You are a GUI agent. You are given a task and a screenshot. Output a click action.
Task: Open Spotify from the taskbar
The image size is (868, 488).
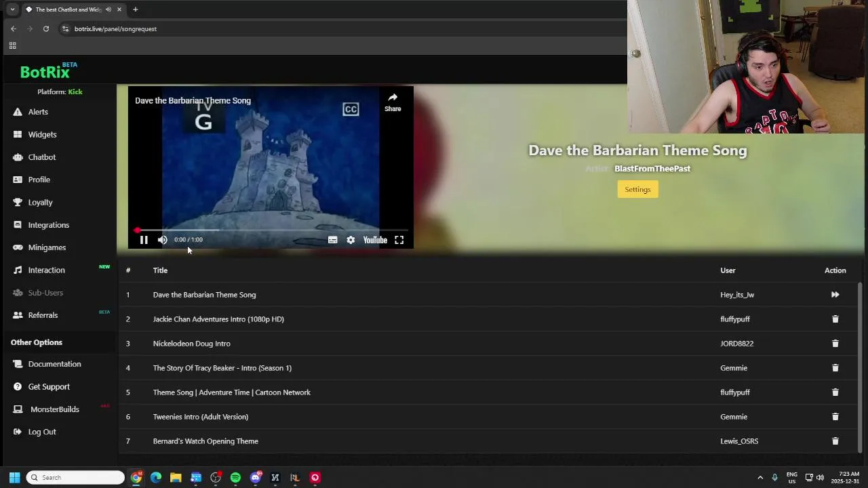(x=235, y=477)
